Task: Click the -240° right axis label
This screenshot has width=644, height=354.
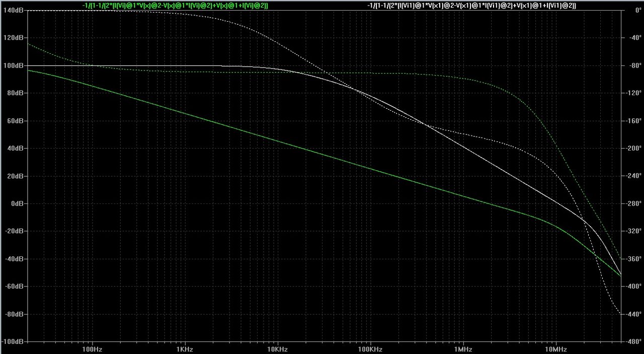Action: 633,176
